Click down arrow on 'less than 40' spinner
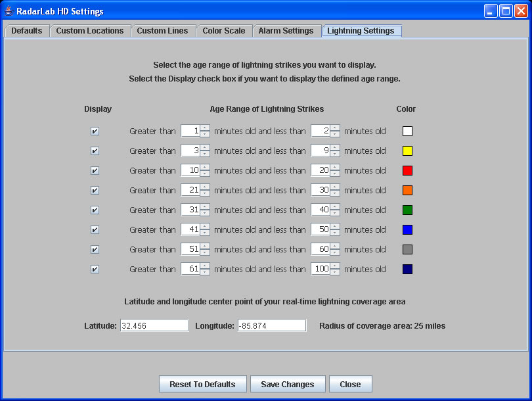Viewport: 532px width, 401px height. (335, 213)
